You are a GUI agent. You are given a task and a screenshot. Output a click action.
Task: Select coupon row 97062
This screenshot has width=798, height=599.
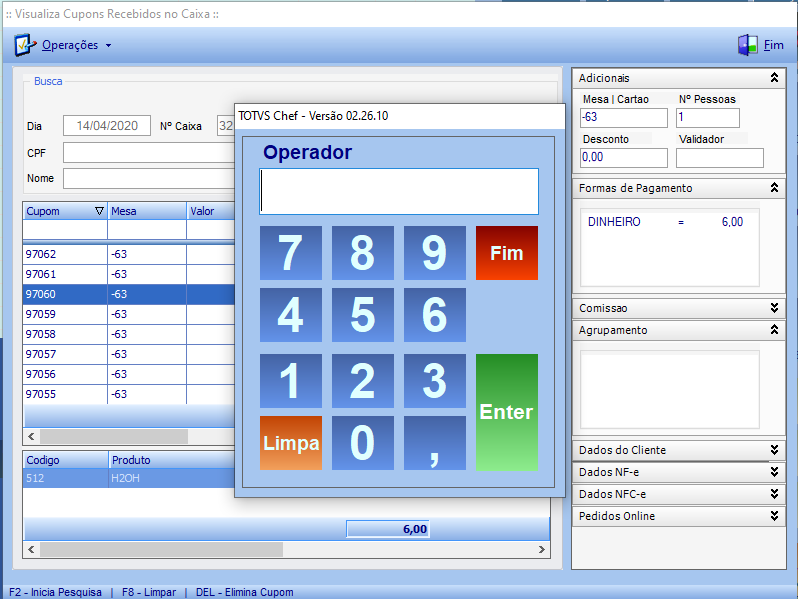coord(129,254)
